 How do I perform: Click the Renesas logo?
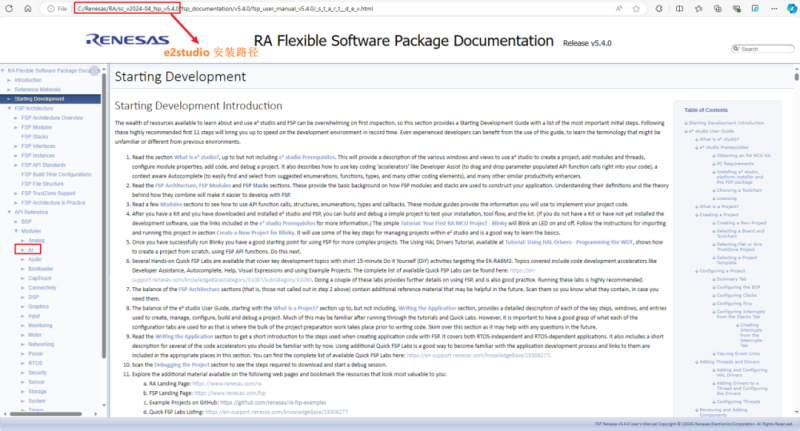[127, 40]
